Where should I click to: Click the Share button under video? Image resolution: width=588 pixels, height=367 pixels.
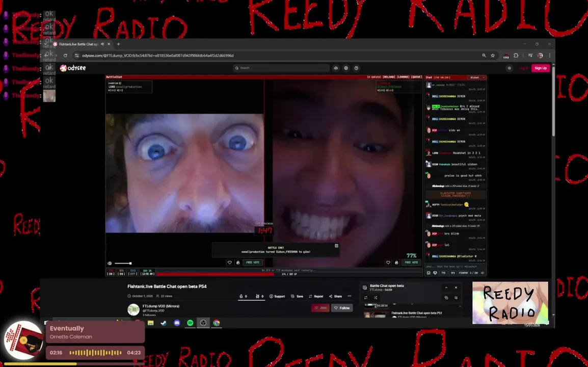coord(335,296)
